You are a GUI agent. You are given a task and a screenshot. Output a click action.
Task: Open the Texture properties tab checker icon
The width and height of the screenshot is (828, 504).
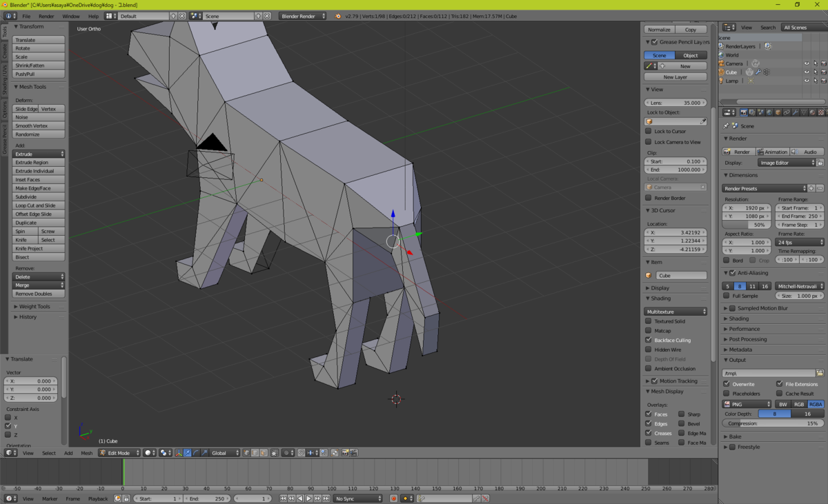(x=821, y=112)
